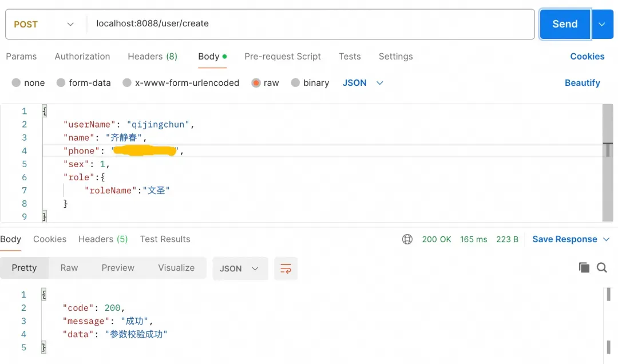
Task: Switch to the request Body tab
Action: (212, 57)
